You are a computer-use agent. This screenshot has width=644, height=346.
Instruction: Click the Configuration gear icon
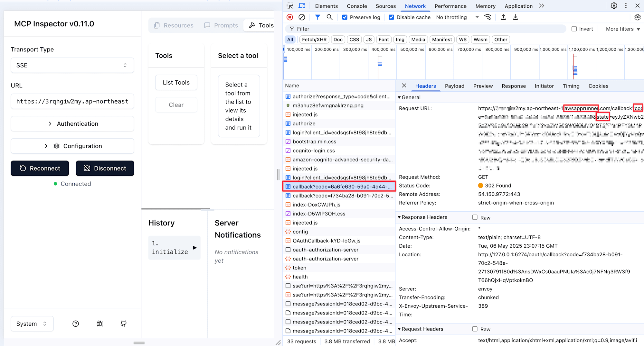point(57,146)
